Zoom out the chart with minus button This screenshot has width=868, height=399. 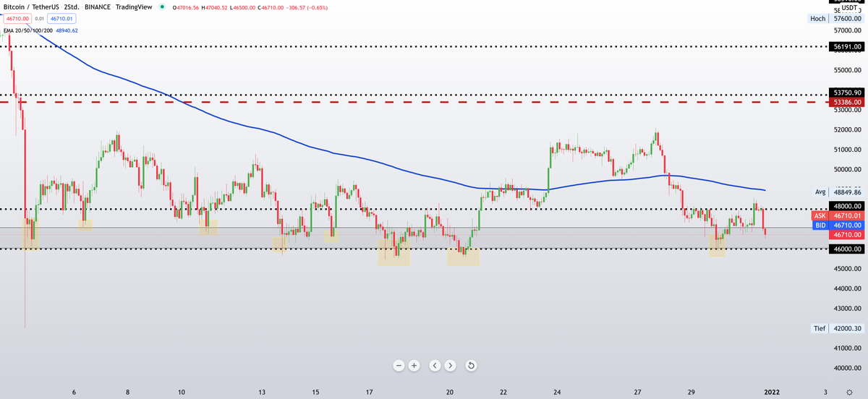399,366
